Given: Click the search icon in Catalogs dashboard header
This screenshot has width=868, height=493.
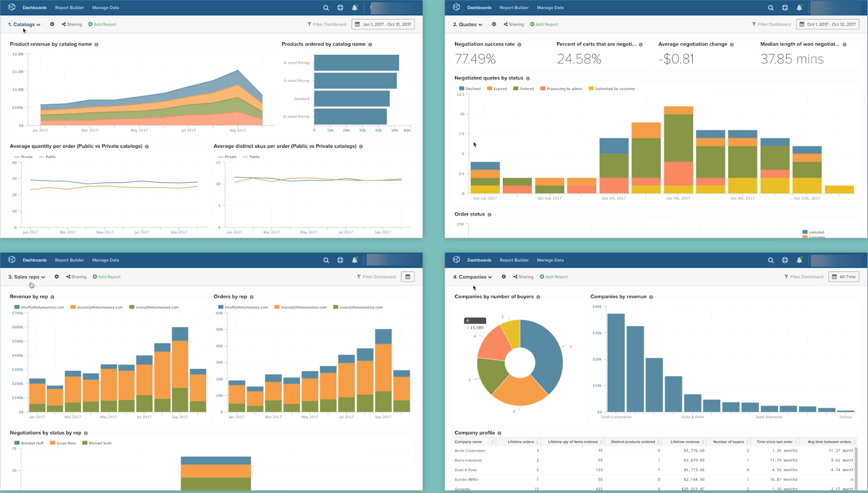Looking at the screenshot, I should (x=326, y=8).
